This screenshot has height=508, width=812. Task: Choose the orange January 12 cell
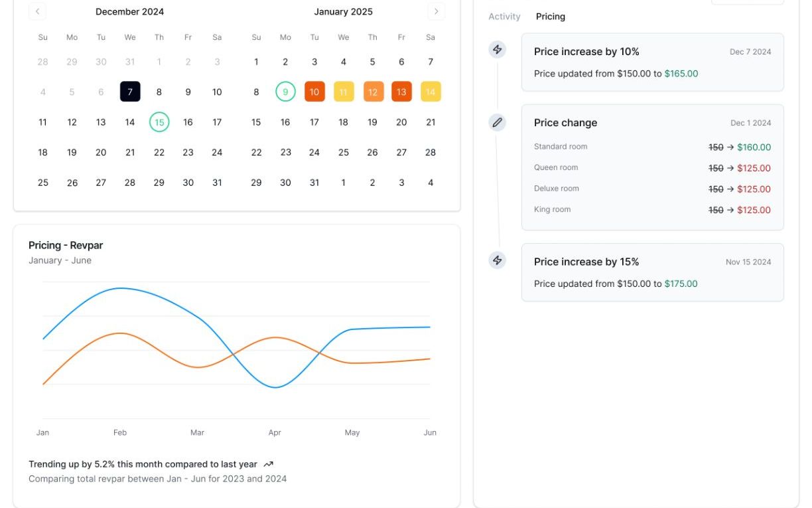pyautogui.click(x=372, y=92)
